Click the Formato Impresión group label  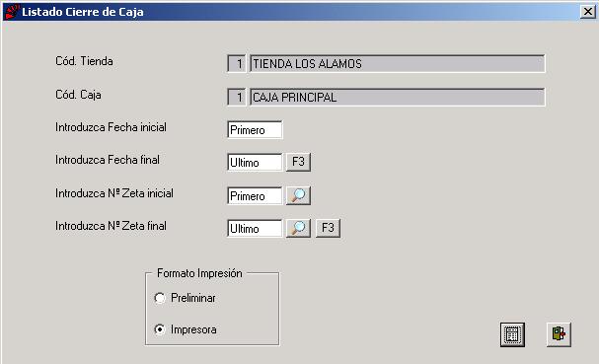199,273
